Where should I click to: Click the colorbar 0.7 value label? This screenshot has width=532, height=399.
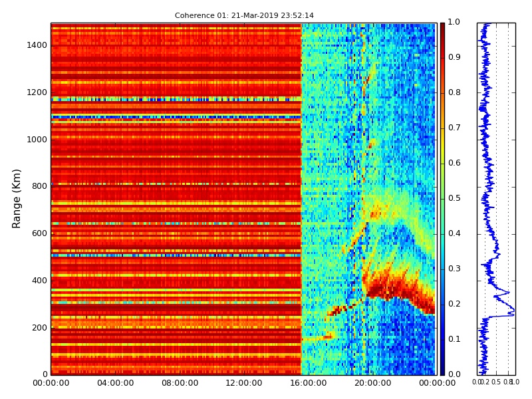tap(454, 128)
